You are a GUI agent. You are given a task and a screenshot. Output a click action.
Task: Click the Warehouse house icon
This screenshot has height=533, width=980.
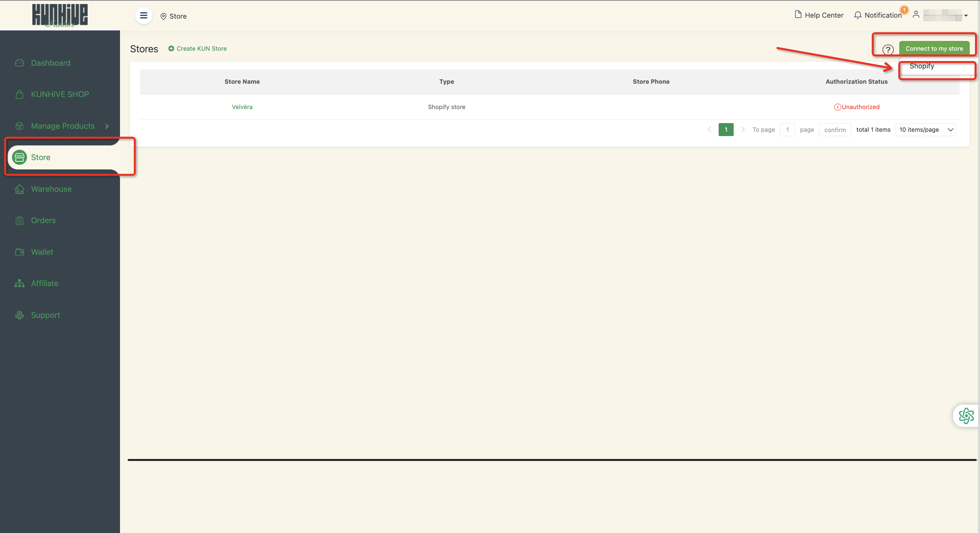[19, 189]
